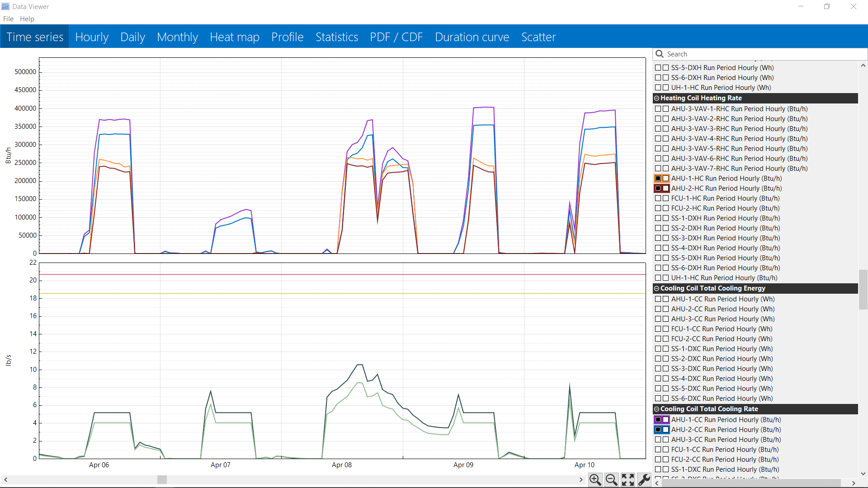Select UH-1-HC Run Period Hourly (Btu/h) row
The height and width of the screenshot is (488, 868).
pyautogui.click(x=756, y=278)
